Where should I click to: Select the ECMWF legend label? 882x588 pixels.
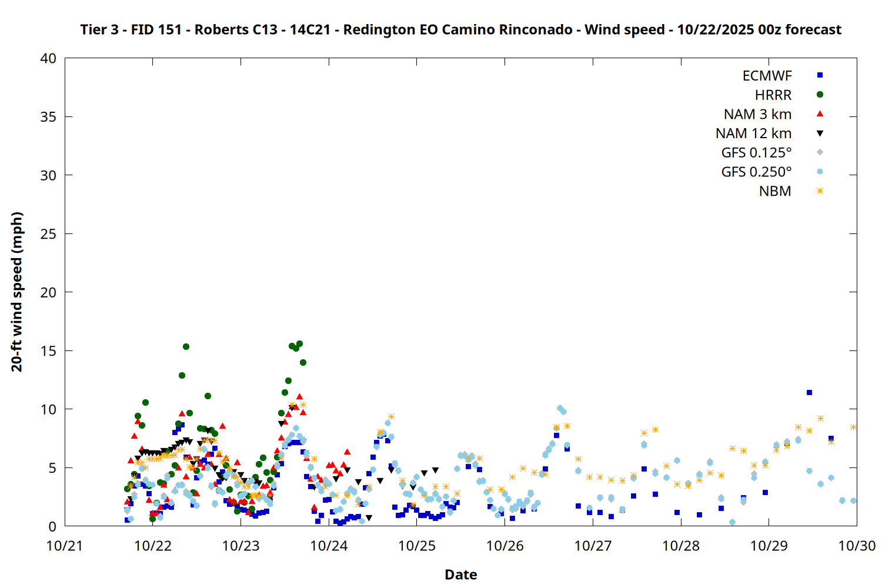click(x=767, y=76)
